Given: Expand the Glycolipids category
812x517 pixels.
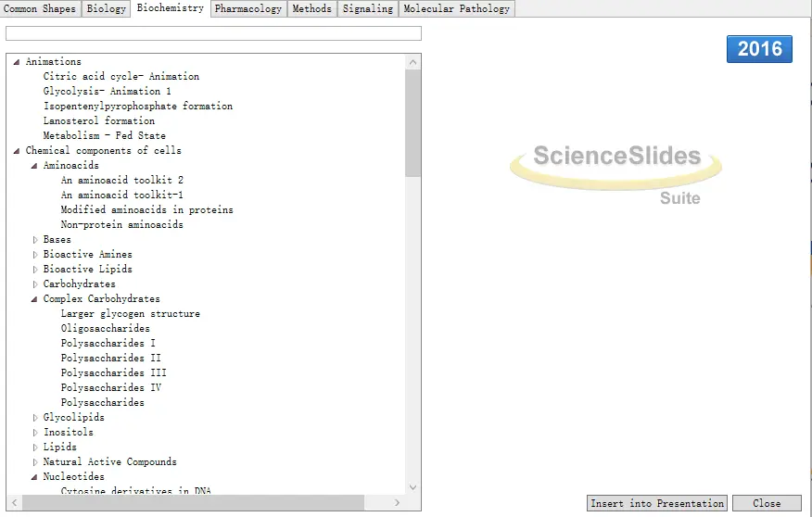Looking at the screenshot, I should pos(35,418).
